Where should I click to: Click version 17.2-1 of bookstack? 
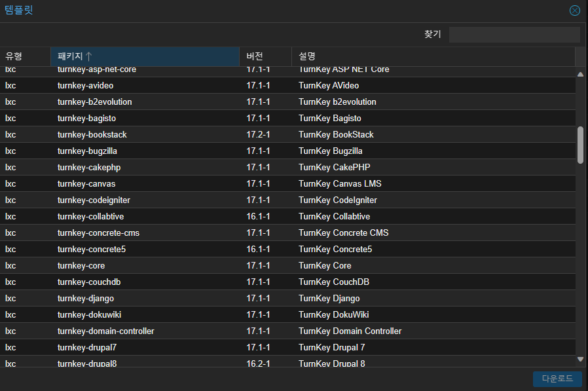(258, 135)
